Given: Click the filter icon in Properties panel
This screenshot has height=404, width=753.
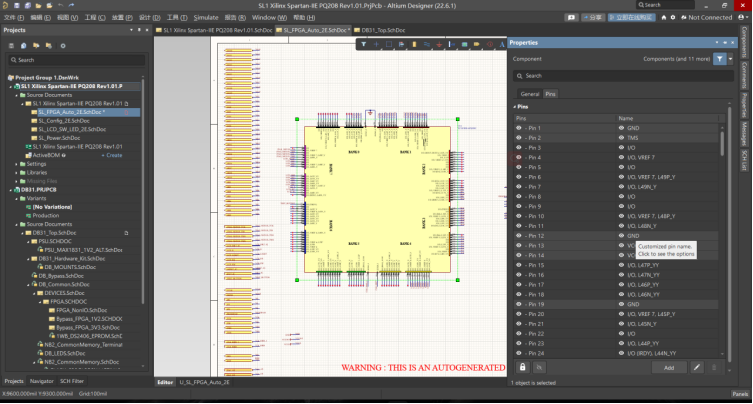Looking at the screenshot, I should 720,60.
